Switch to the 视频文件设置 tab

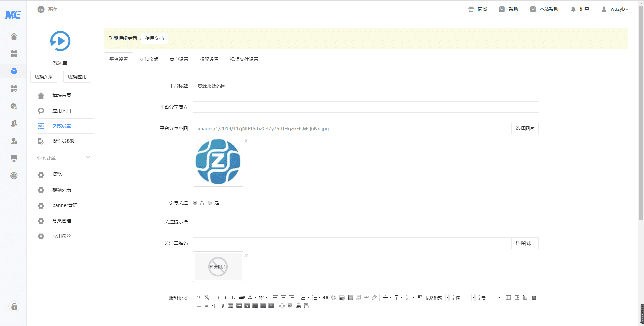[x=244, y=59]
